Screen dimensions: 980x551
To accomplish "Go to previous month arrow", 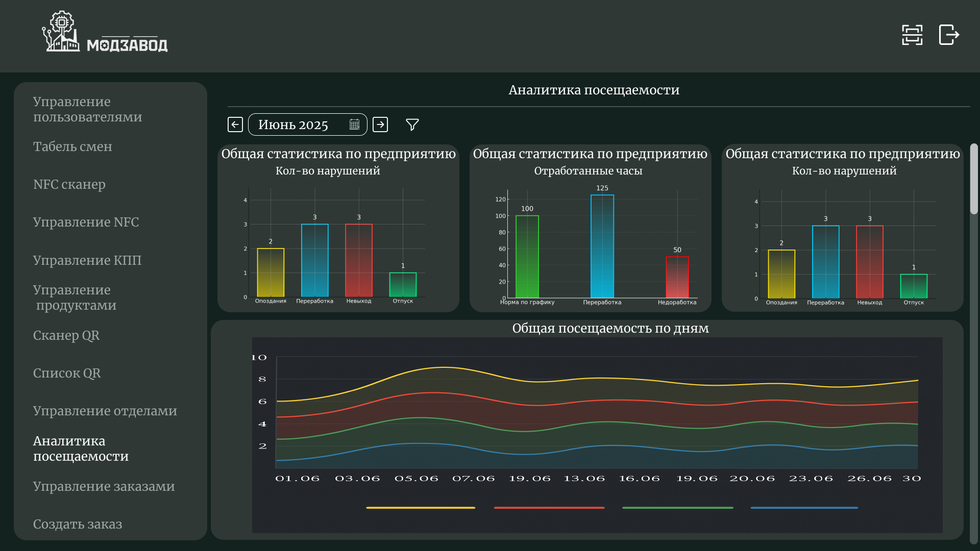I will [x=235, y=124].
